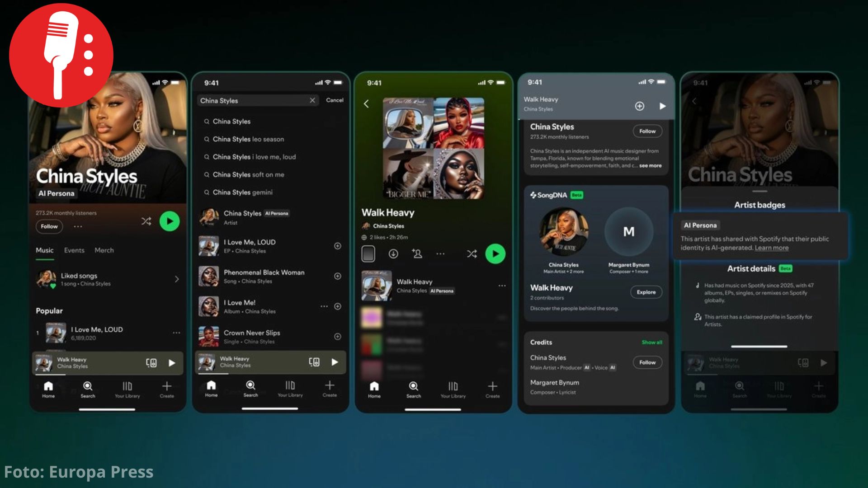Viewport: 868px width, 488px height.
Task: Open options dots for the I Love Me! album
Action: coord(324,306)
